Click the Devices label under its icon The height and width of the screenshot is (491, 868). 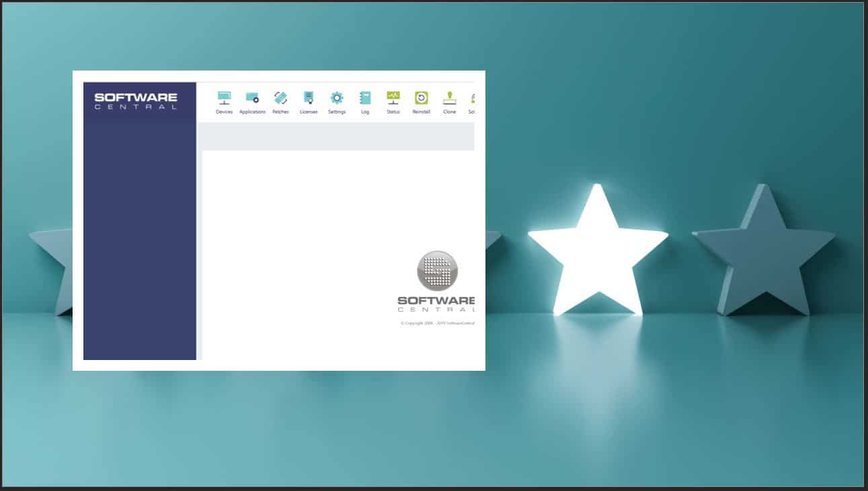click(x=224, y=112)
